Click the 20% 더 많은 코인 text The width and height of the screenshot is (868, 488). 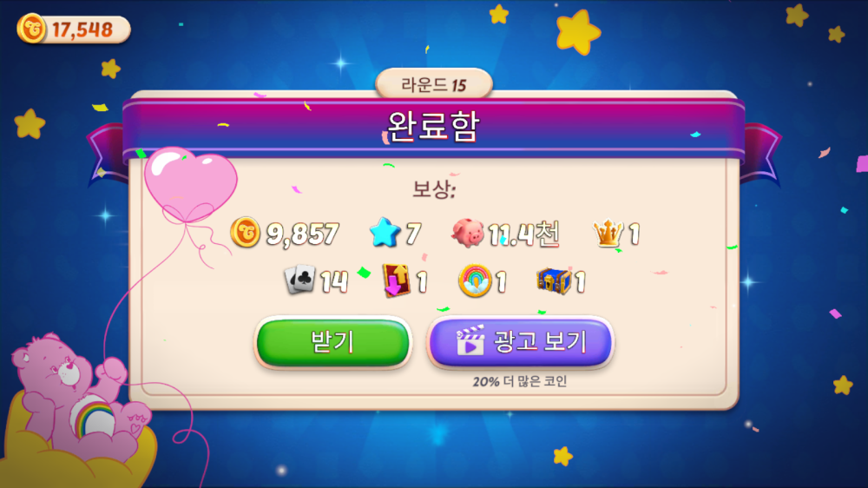pos(520,382)
